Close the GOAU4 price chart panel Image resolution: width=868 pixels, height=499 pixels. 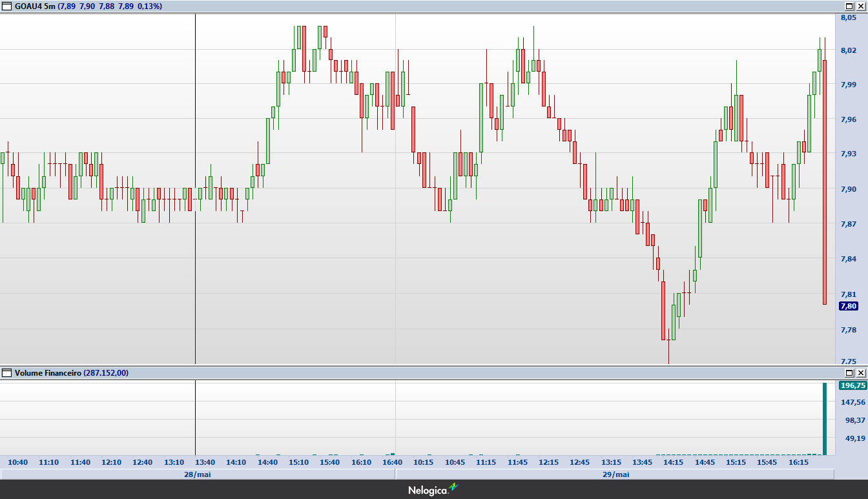click(x=860, y=6)
